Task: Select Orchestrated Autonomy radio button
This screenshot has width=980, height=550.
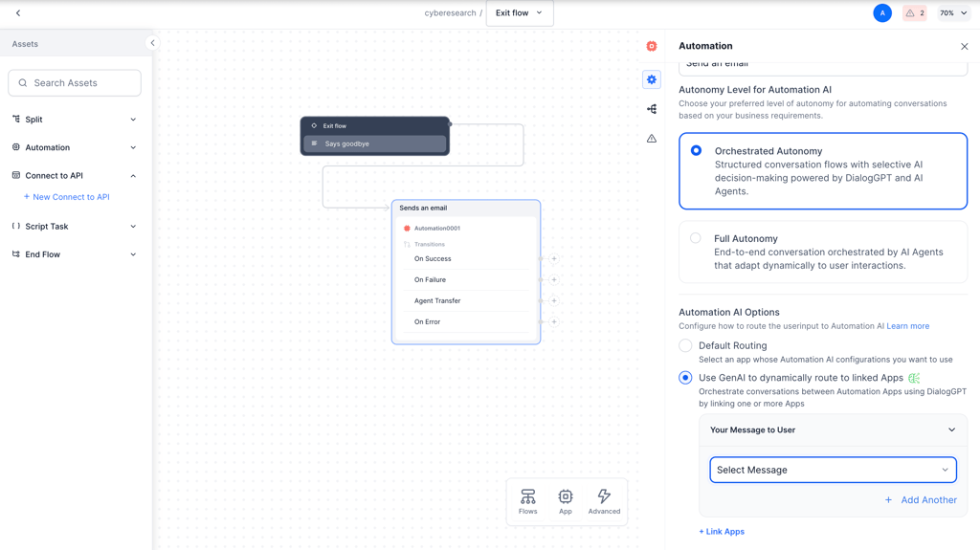Action: (x=696, y=150)
